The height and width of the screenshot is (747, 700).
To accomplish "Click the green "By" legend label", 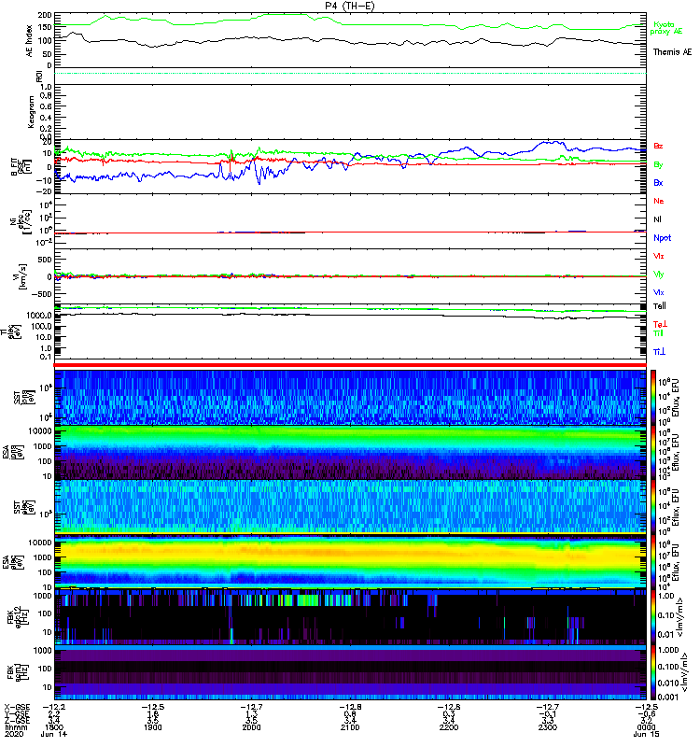I will tap(658, 165).
